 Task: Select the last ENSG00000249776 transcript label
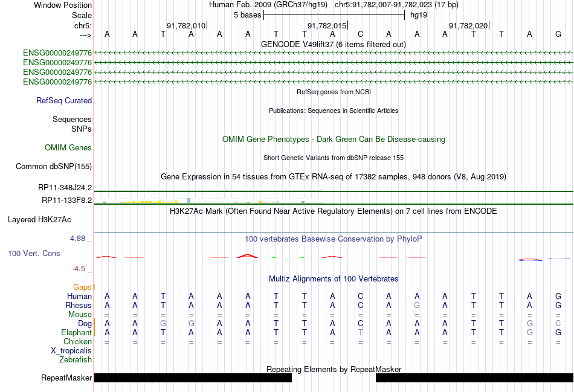pyautogui.click(x=57, y=82)
